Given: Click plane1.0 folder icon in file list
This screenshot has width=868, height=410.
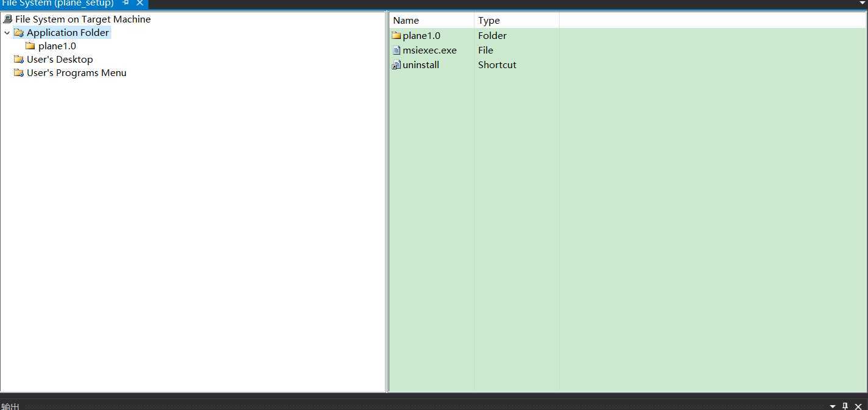Looking at the screenshot, I should 396,35.
